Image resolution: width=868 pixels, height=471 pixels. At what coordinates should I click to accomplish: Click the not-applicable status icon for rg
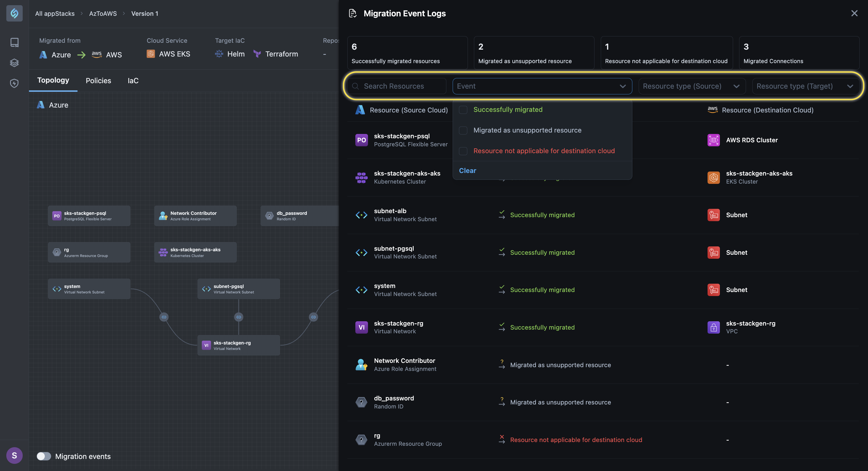click(x=502, y=439)
